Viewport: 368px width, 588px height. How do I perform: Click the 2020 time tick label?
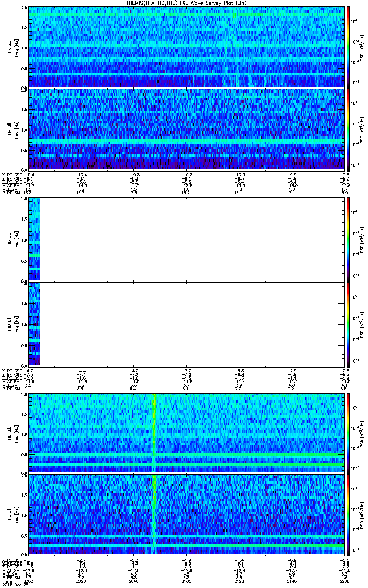[81, 581]
